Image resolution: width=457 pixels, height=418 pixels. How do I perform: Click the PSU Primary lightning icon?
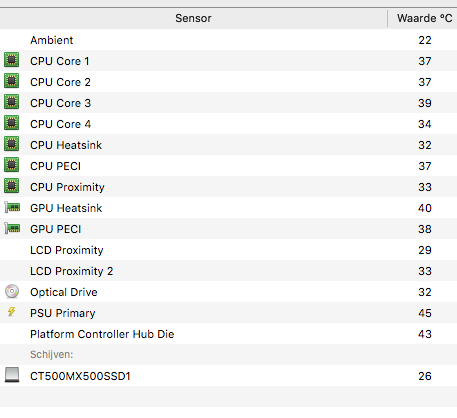coord(11,312)
